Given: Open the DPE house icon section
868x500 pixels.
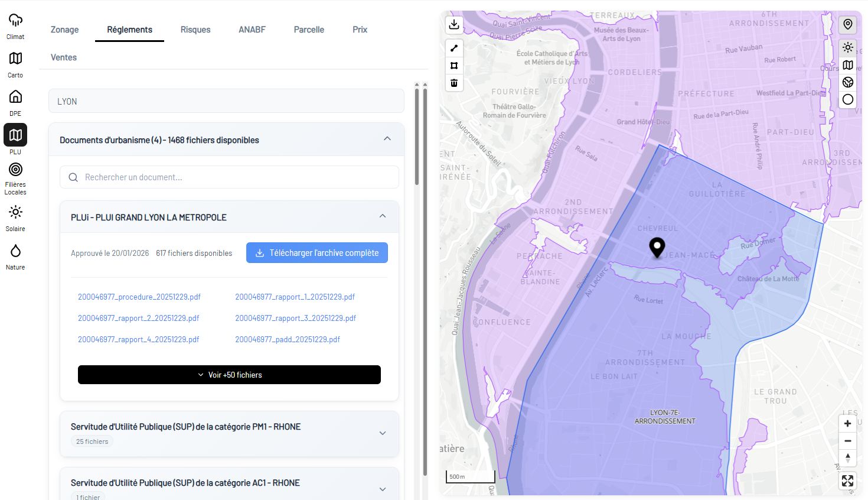Looking at the screenshot, I should point(15,103).
